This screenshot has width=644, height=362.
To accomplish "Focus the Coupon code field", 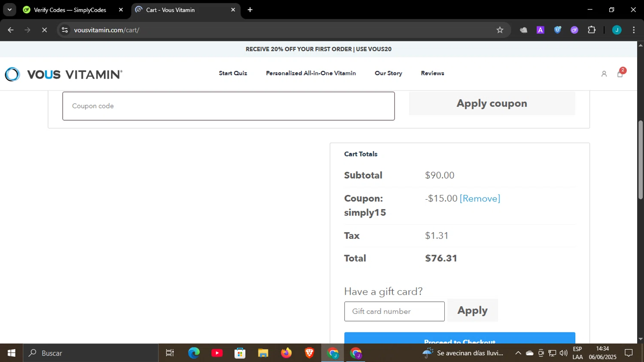I will tap(228, 106).
